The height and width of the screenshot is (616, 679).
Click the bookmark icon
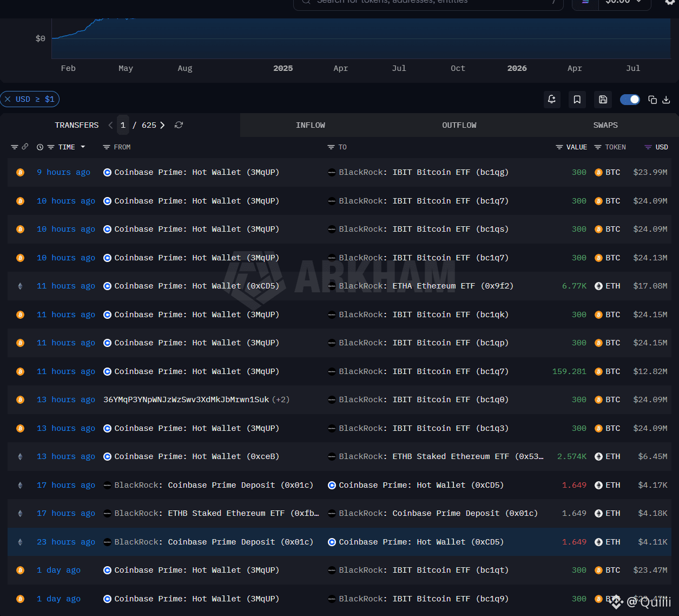pos(577,100)
